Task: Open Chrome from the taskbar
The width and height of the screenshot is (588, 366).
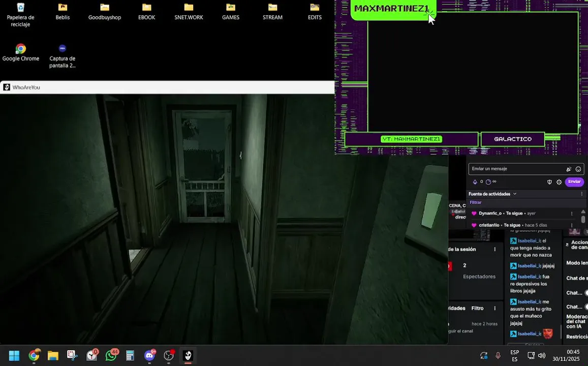Action: (x=34, y=355)
